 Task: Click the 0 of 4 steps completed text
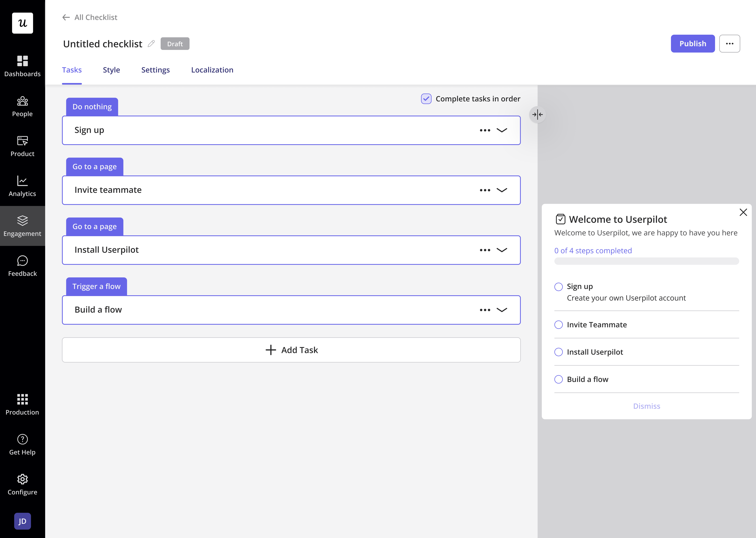tap(593, 251)
